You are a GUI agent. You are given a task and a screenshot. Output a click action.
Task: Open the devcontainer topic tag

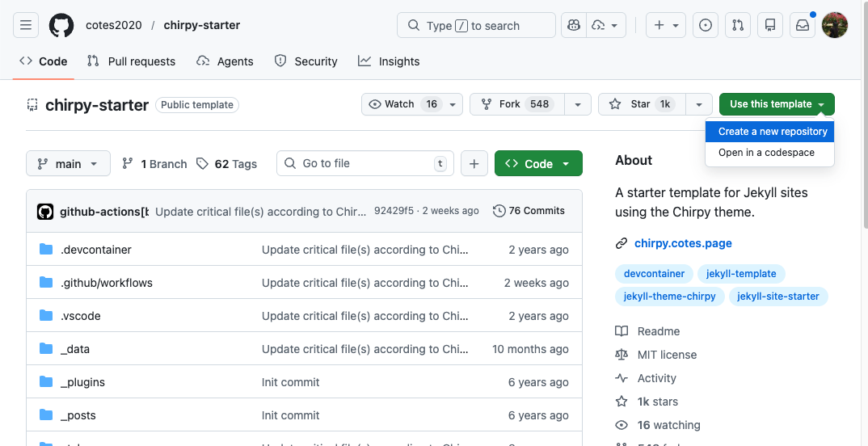(654, 274)
